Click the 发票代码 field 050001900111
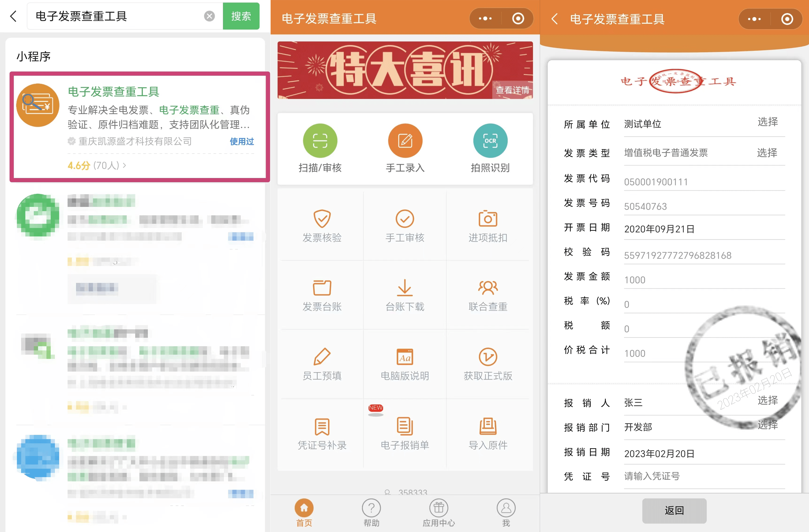This screenshot has width=809, height=532. [704, 182]
